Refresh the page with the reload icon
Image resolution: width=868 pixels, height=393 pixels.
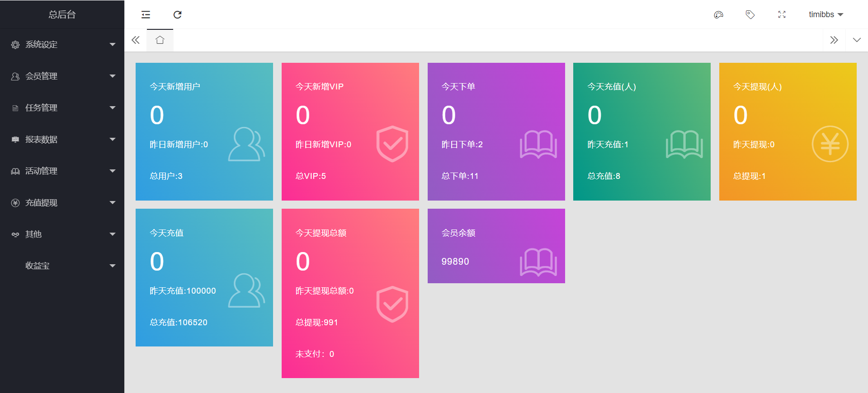point(177,15)
